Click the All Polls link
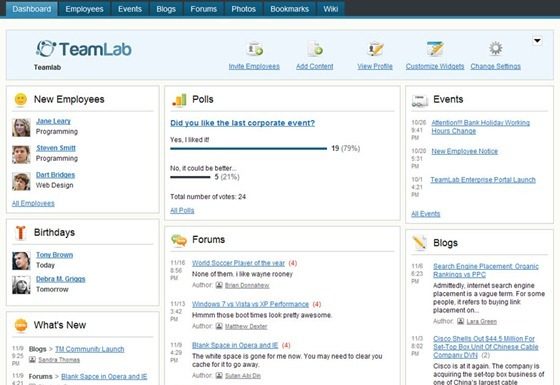Viewport: 560px width, 385px height. point(182,210)
